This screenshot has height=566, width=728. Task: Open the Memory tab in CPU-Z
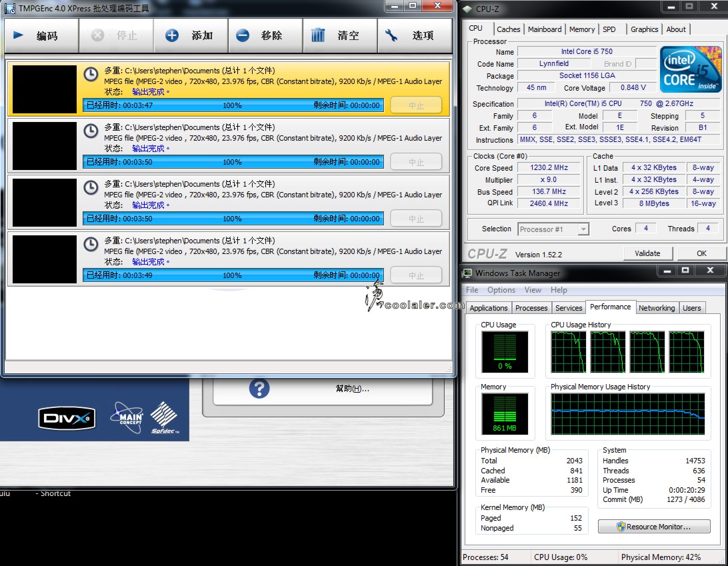pyautogui.click(x=582, y=29)
